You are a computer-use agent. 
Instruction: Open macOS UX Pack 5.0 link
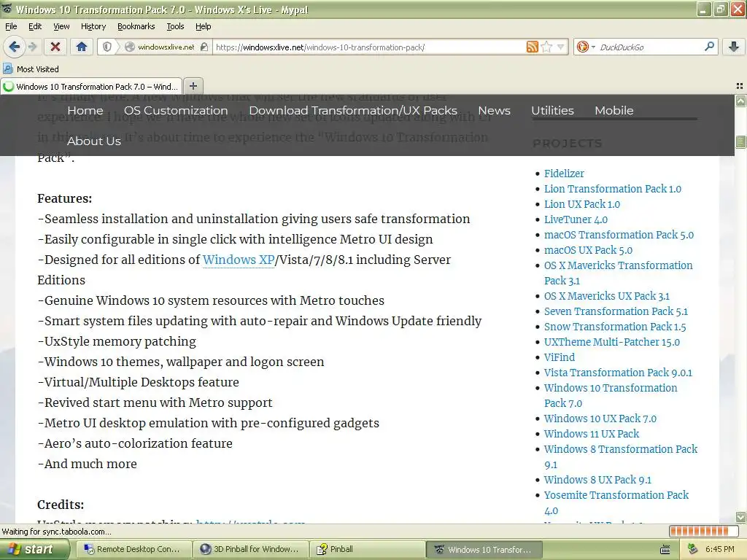(589, 249)
